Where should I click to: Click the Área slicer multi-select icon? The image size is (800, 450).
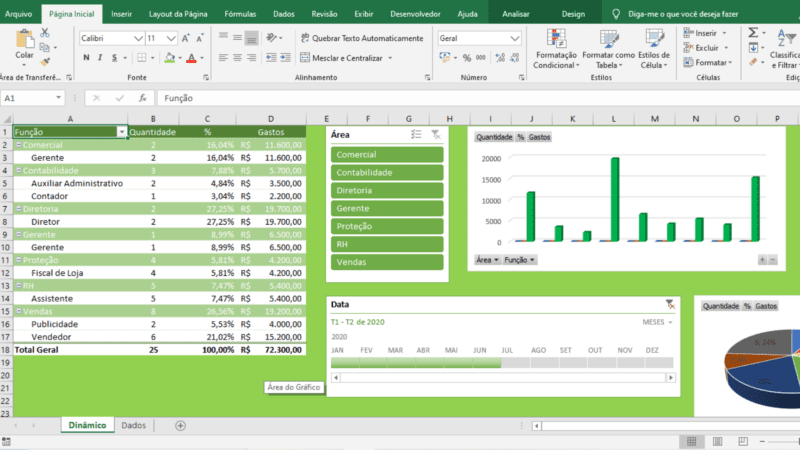coord(416,133)
